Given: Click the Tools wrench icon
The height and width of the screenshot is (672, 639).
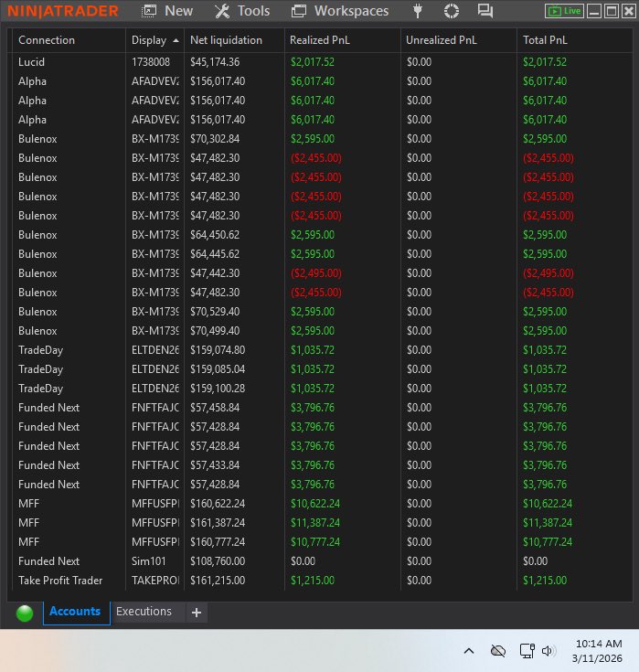Looking at the screenshot, I should click(222, 11).
